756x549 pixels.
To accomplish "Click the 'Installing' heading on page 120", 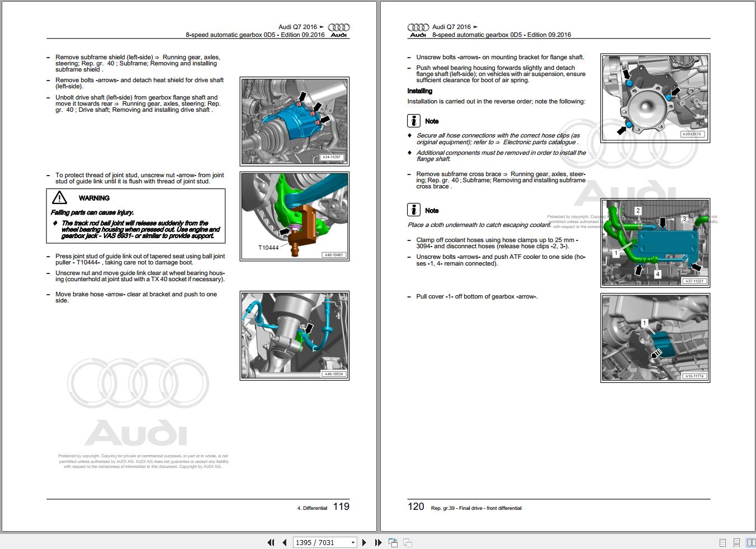I will (x=420, y=91).
